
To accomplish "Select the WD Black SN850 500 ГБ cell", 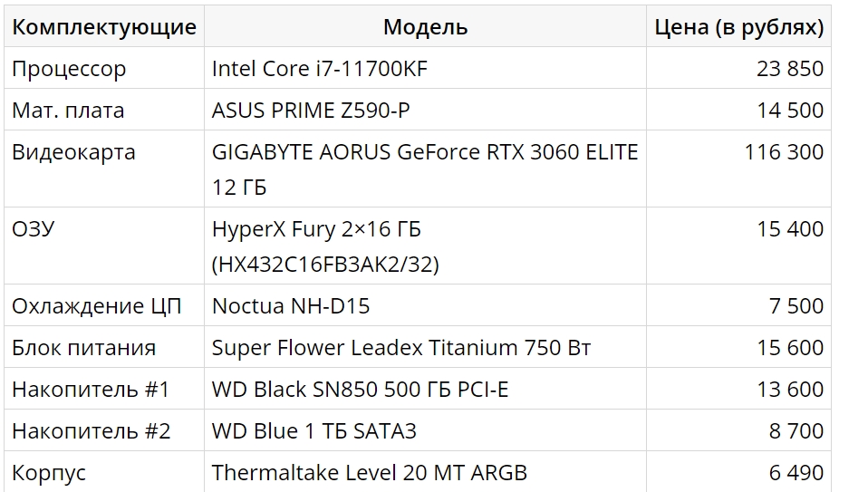I will click(360, 390).
